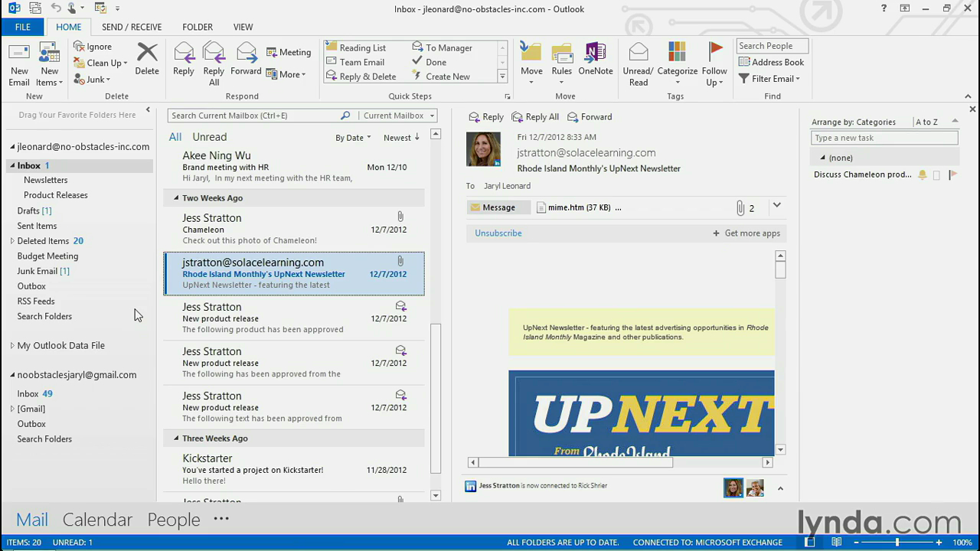Click the zoom slider handle
Viewport: 980px width, 551px height.
[x=897, y=543]
